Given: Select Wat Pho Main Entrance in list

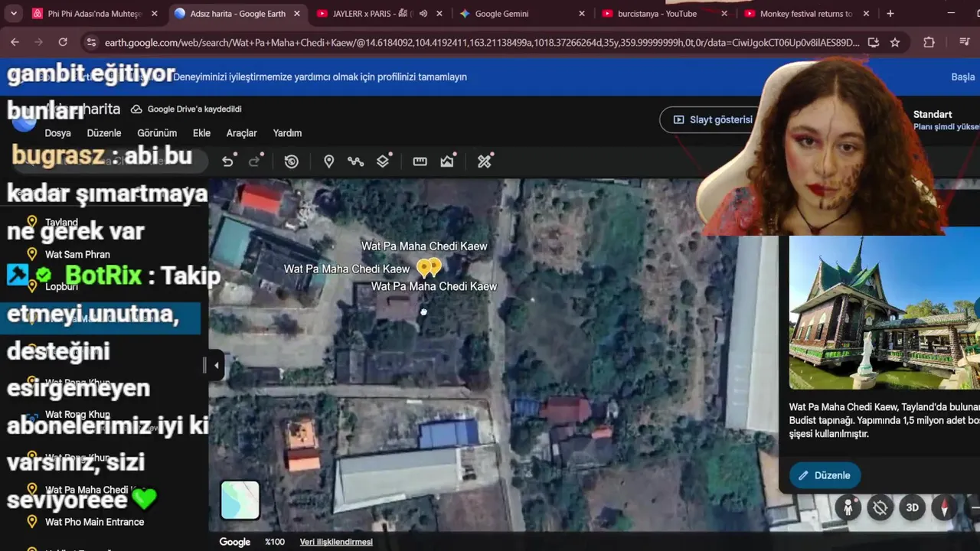Looking at the screenshot, I should click(94, 522).
